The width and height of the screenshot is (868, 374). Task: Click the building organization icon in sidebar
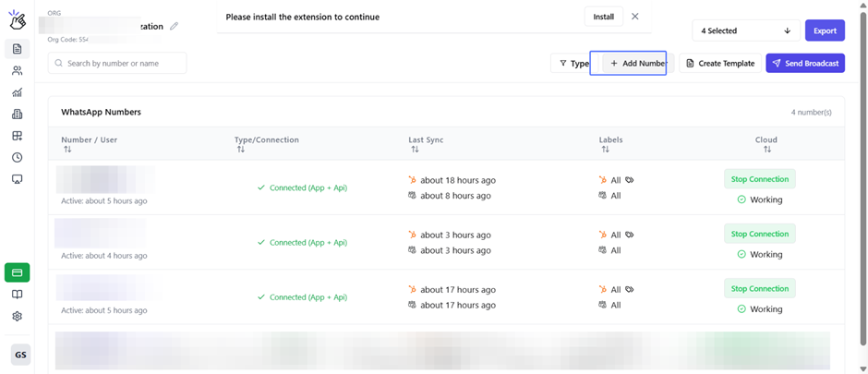(17, 115)
